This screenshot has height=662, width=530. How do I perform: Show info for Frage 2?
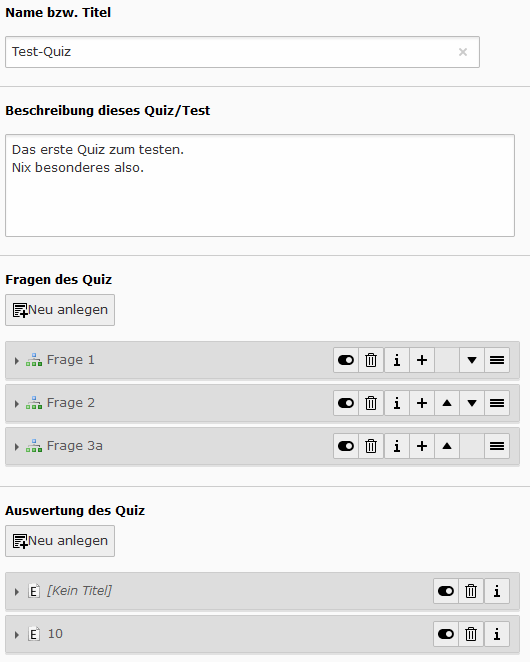point(396,403)
